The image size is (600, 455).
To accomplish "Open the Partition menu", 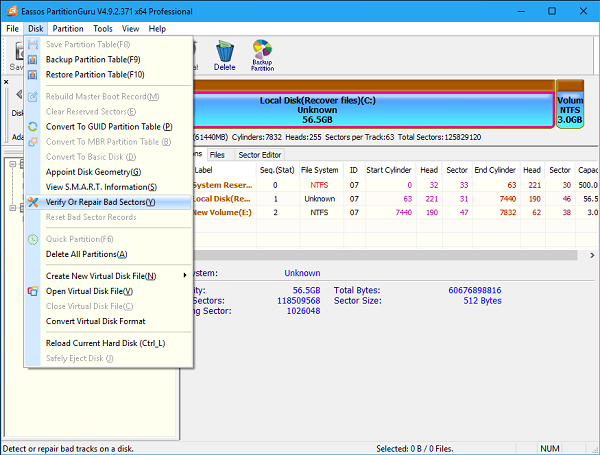I will pos(68,29).
